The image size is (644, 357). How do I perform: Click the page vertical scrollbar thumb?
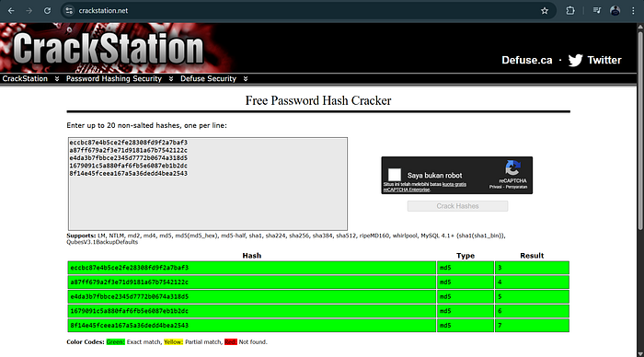pyautogui.click(x=640, y=130)
